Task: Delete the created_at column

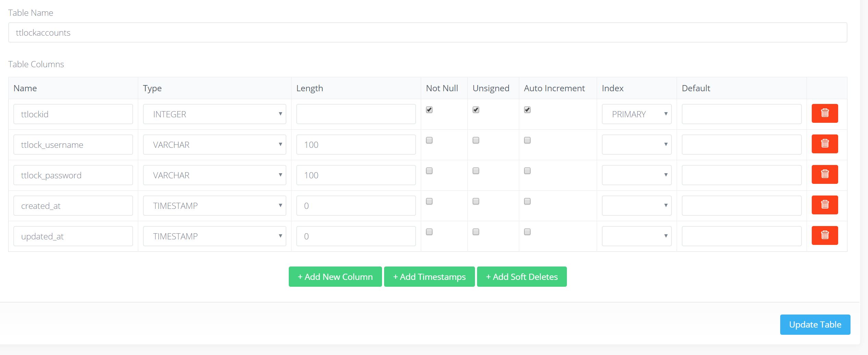Action: (824, 205)
